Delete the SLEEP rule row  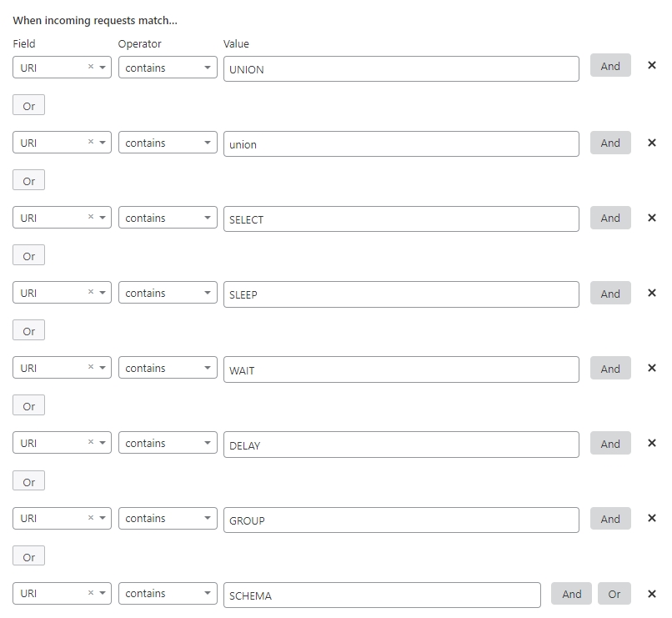tap(652, 293)
